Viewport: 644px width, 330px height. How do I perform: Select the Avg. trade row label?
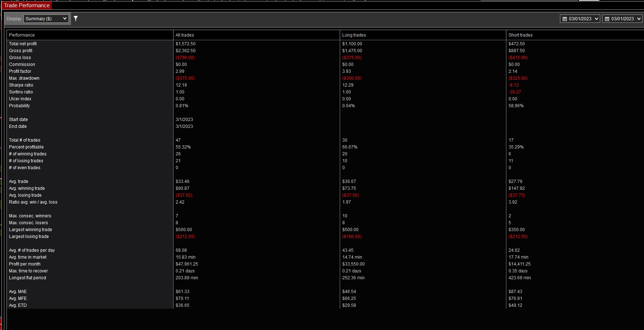point(18,181)
